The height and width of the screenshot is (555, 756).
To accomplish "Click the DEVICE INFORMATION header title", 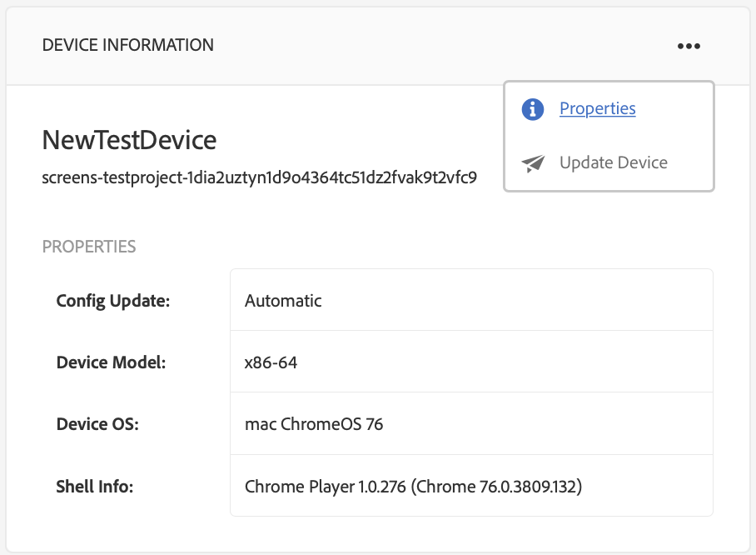I will 128,45.
